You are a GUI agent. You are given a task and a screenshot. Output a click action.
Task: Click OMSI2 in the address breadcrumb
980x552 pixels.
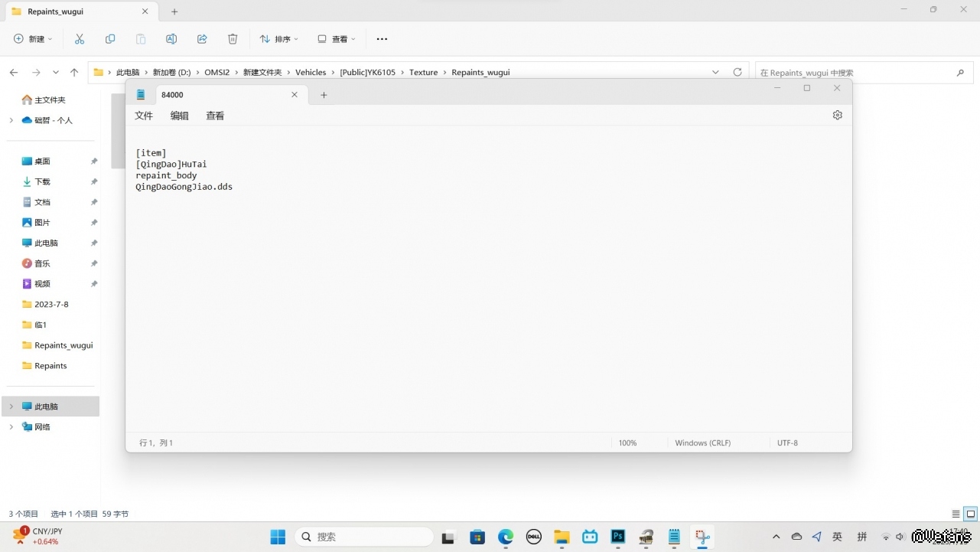pyautogui.click(x=217, y=72)
